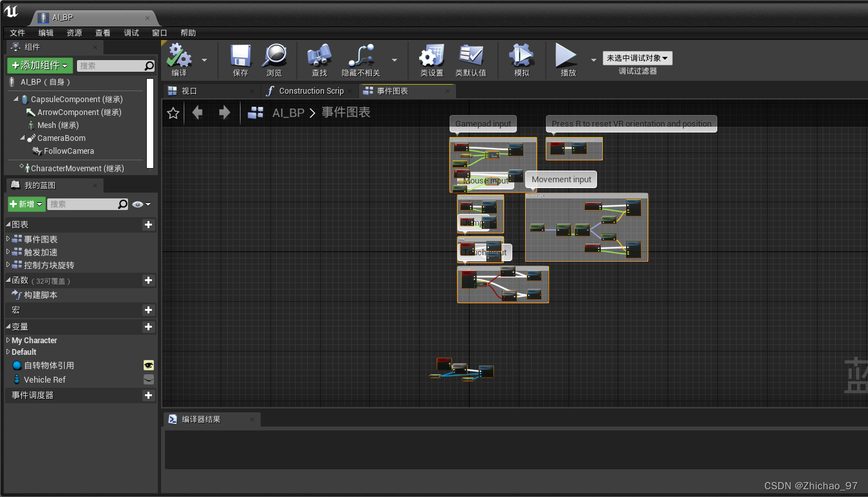868x497 pixels.
Task: Enable the eye toggle on Vehicle Ref variable
Action: [x=149, y=379]
